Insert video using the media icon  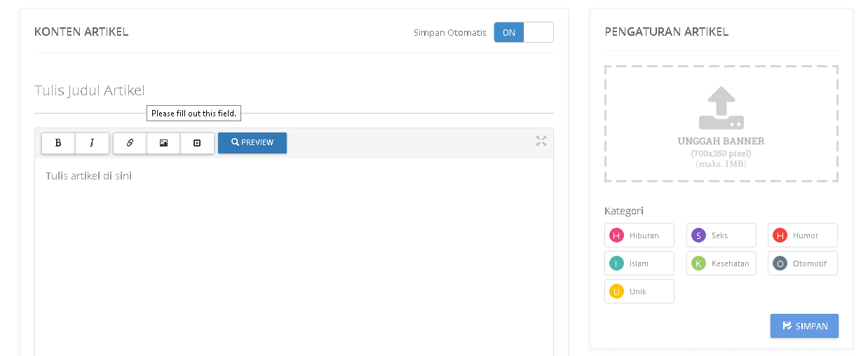point(197,143)
